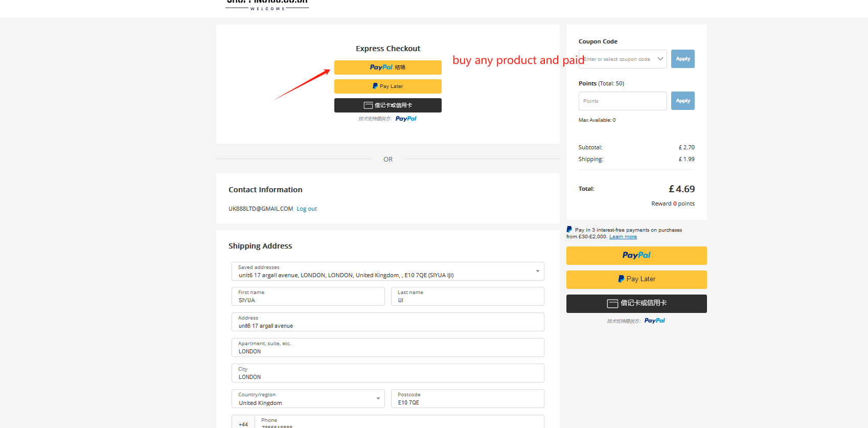Click the sidebar Pay Later button
The width and height of the screenshot is (868, 428).
pos(636,280)
